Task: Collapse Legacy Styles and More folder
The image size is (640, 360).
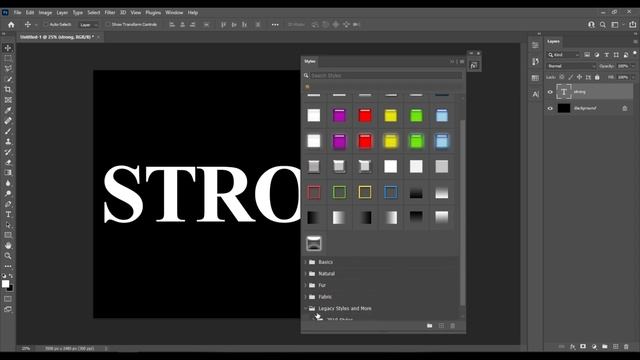Action: point(305,309)
